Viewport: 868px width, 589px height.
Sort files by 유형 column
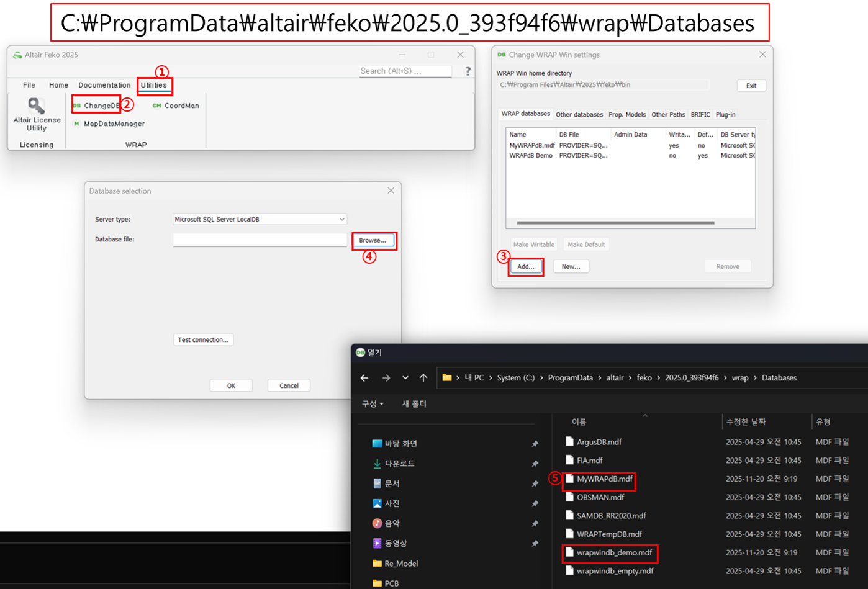pyautogui.click(x=823, y=422)
